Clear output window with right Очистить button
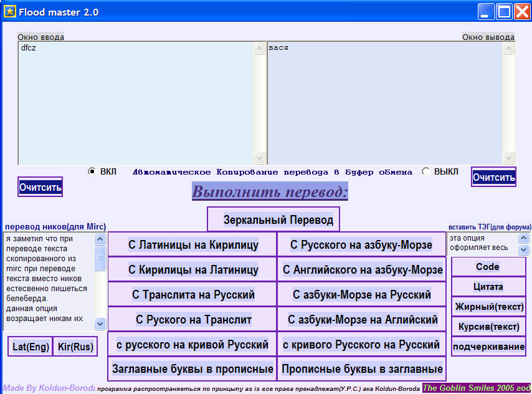 click(493, 177)
